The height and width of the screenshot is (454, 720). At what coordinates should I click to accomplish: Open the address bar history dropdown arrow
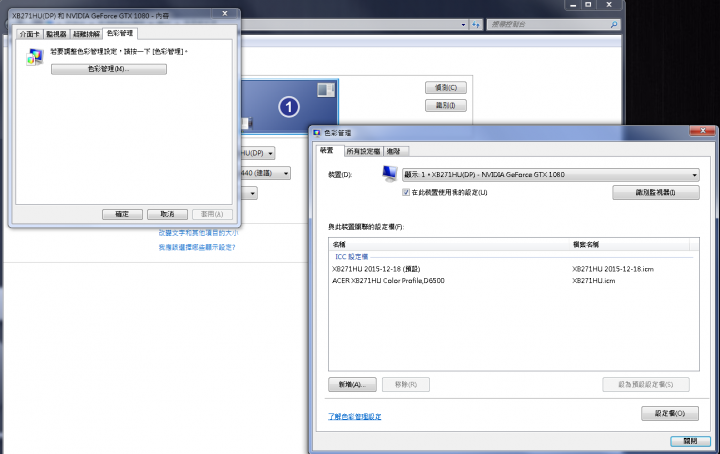463,25
